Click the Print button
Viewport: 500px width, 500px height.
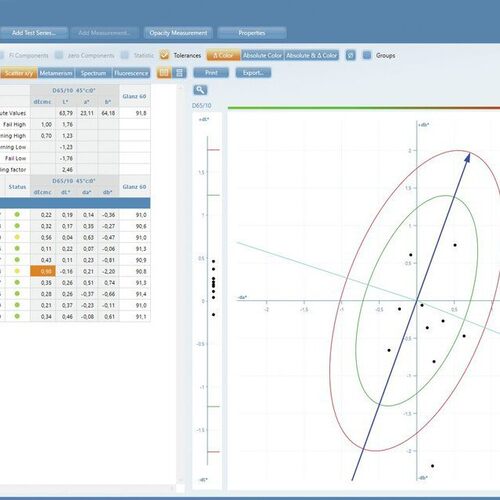click(211, 73)
